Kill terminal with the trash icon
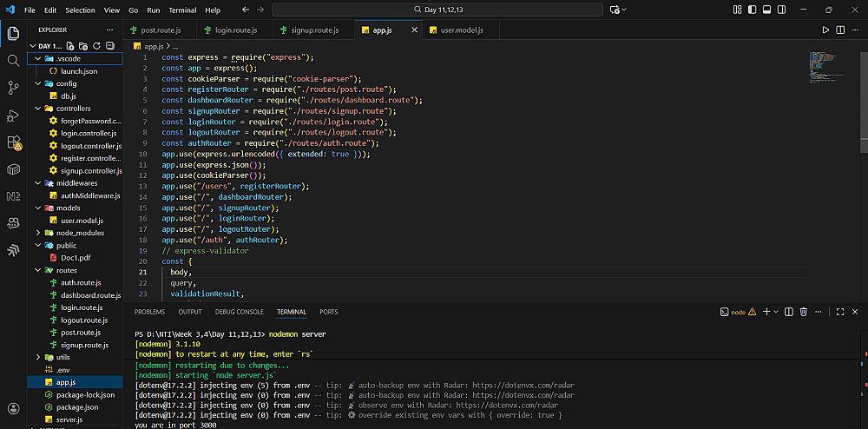The width and height of the screenshot is (868, 429). pyautogui.click(x=803, y=312)
